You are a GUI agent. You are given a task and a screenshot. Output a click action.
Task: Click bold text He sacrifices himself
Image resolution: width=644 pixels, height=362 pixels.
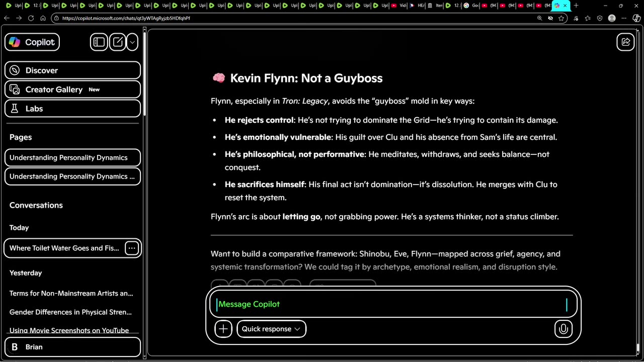coord(265,185)
